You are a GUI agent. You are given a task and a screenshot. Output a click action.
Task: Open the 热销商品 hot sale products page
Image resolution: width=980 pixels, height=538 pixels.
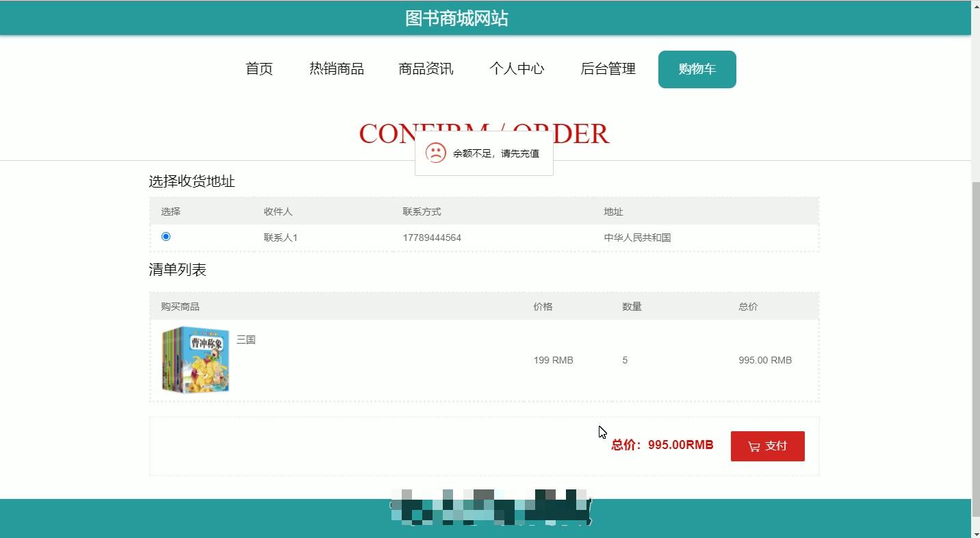336,68
